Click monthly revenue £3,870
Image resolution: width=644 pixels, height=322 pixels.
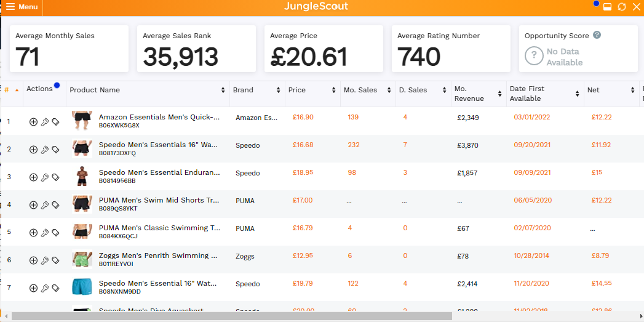[468, 145]
